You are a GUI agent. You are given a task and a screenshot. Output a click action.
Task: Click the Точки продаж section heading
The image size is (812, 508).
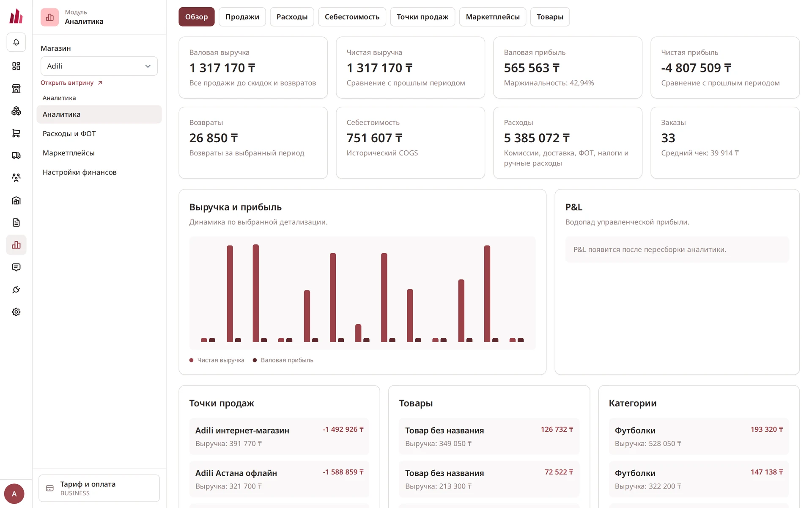(222, 403)
